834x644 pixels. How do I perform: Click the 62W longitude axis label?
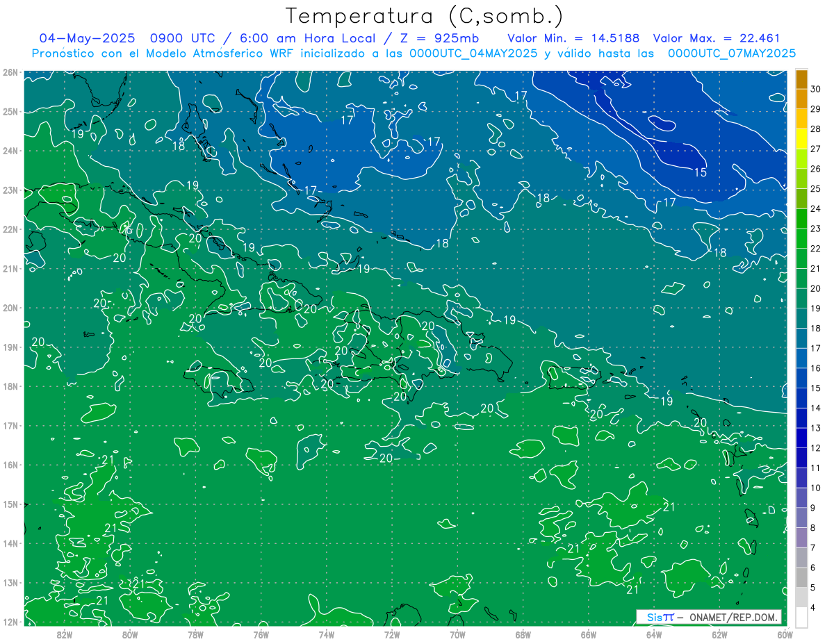pos(719,635)
